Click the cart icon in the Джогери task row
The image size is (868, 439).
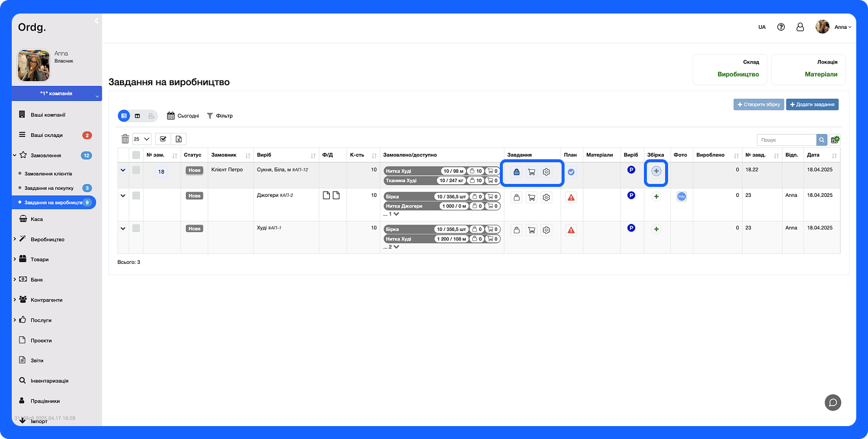(532, 197)
